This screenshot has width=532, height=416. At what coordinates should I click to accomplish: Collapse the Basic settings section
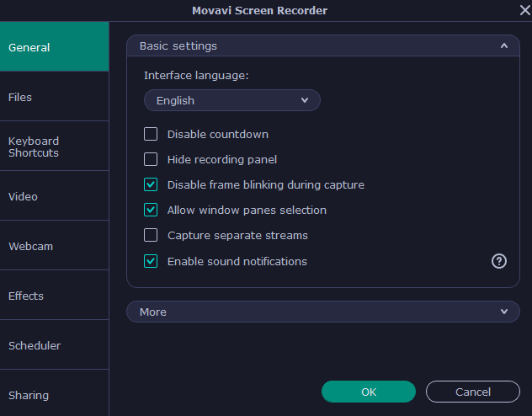(x=323, y=45)
